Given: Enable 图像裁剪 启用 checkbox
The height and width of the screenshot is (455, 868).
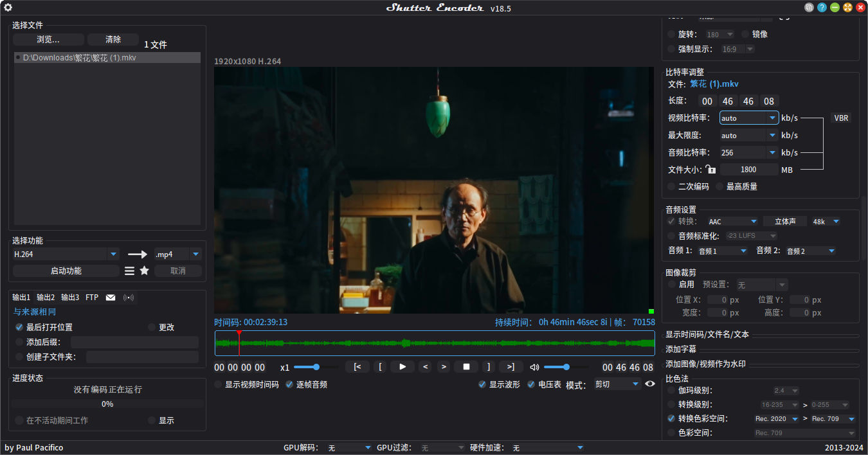Looking at the screenshot, I should pyautogui.click(x=671, y=284).
